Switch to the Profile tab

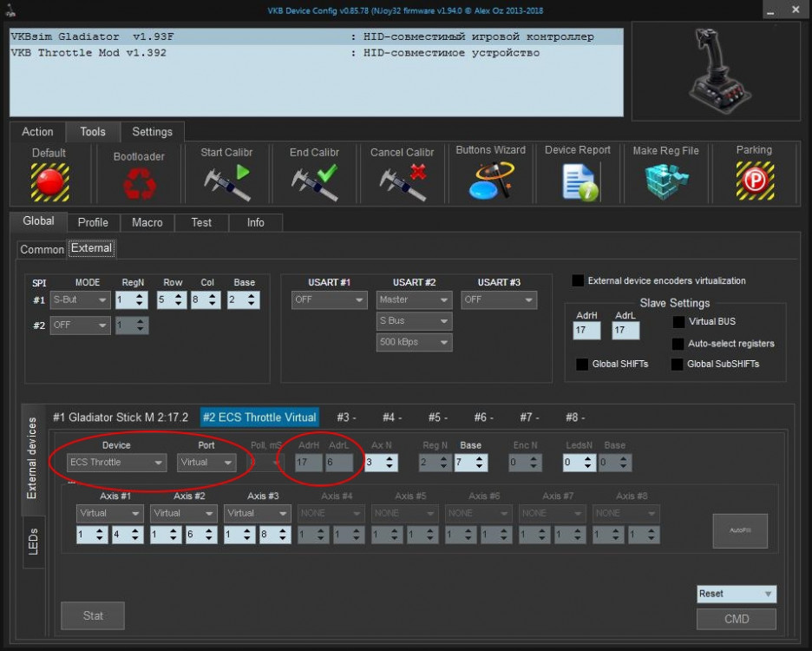click(93, 222)
